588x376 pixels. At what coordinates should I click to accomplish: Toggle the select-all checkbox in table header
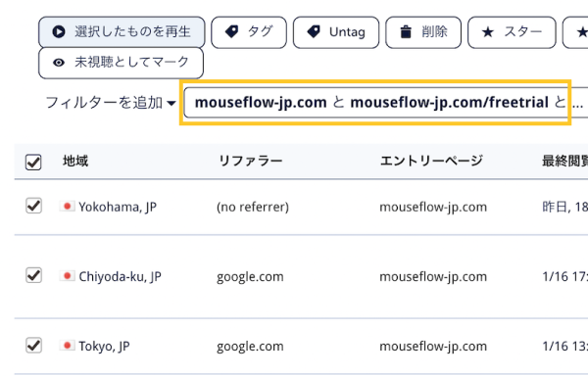point(33,163)
